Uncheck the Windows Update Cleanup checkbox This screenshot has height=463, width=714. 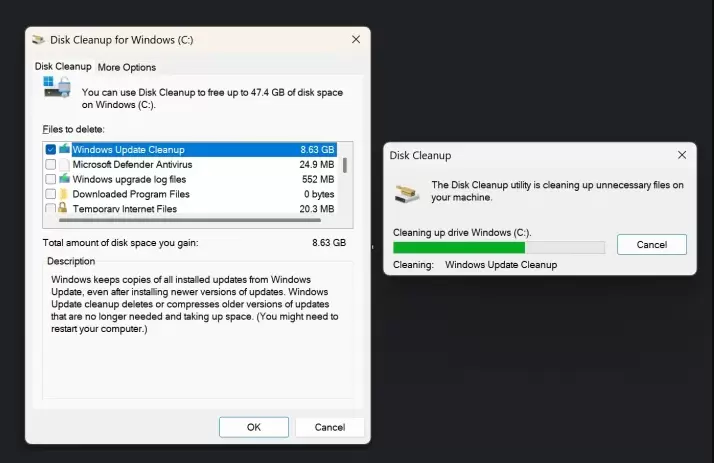tap(51, 149)
